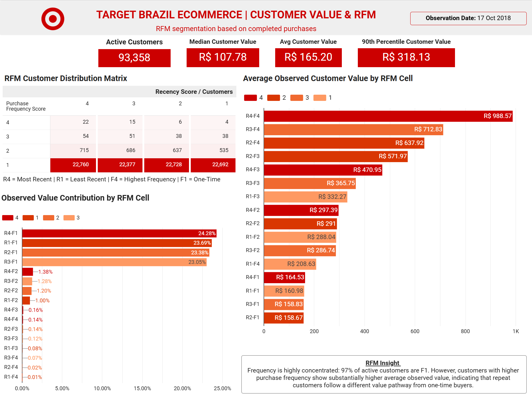Select the R4-F2 contribution bar at 1.38%
The height and width of the screenshot is (400, 532).
(x=28, y=272)
